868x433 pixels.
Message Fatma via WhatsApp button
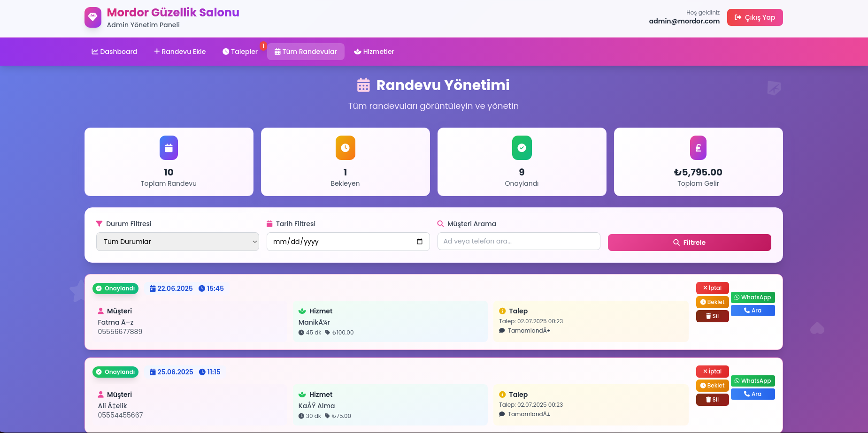[x=753, y=297]
